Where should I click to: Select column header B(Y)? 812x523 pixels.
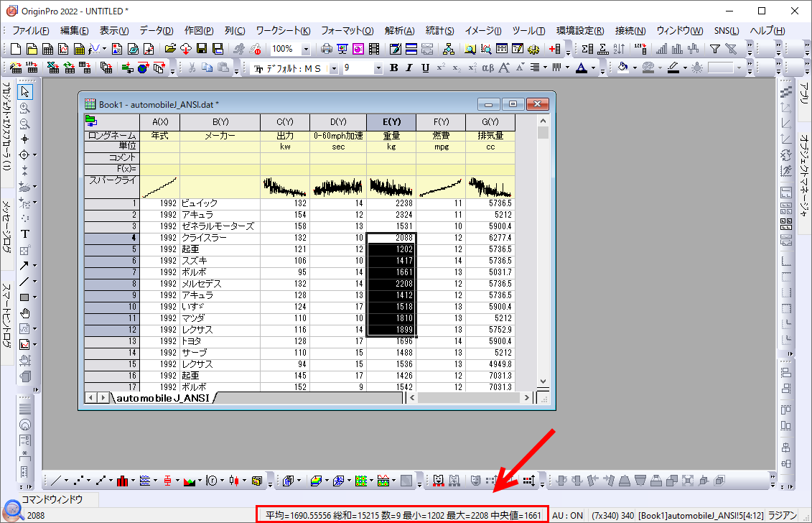point(220,122)
